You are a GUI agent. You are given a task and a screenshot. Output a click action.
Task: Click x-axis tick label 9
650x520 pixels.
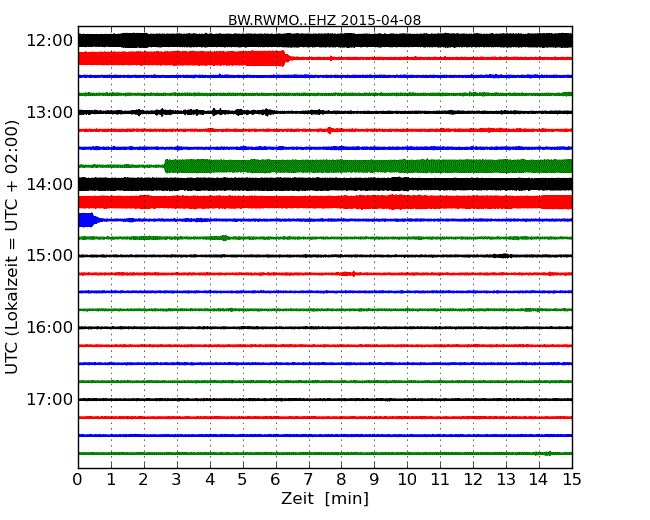pos(374,480)
